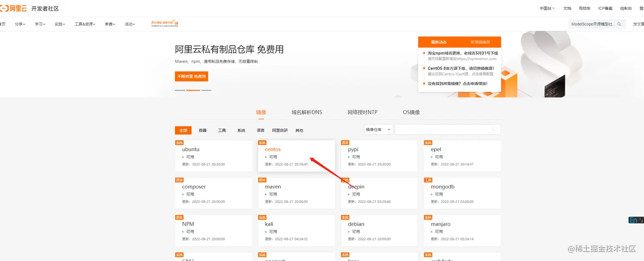
Task: Click the search icon in mirror search field
Action: pyautogui.click(x=494, y=130)
